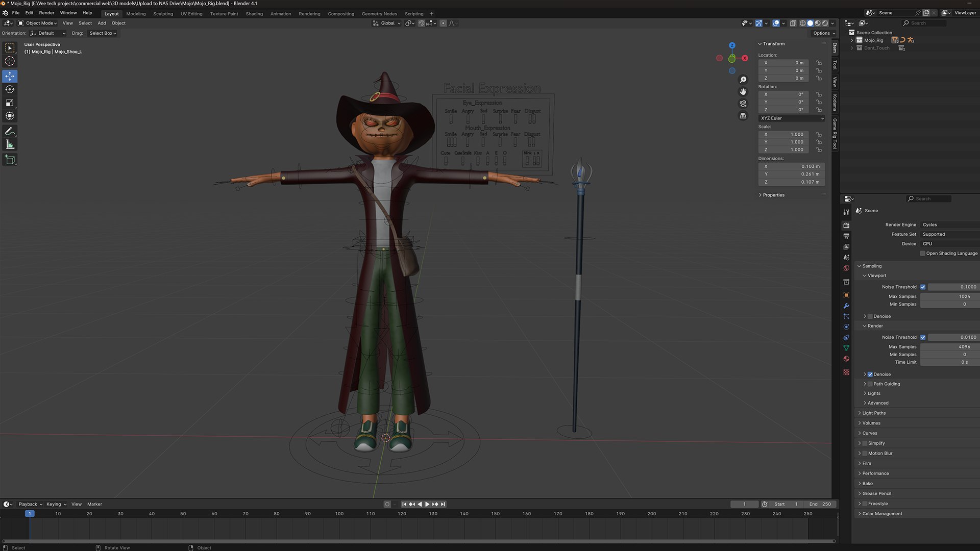Viewport: 980px width, 551px height.
Task: Open the Add menu in viewport header
Action: 102,23
